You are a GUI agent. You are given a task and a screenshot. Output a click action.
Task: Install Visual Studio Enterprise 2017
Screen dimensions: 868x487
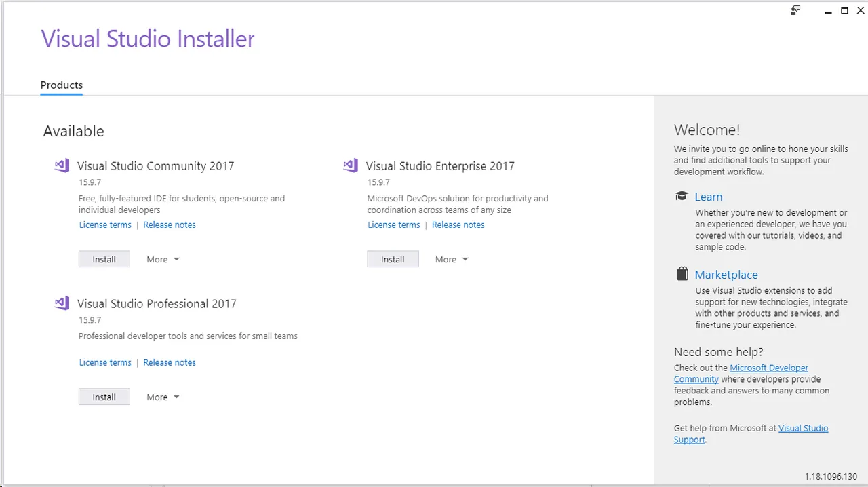tap(393, 259)
